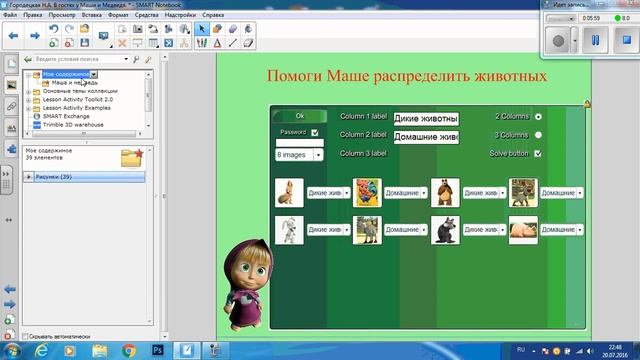
Task: Go to next page with toolbar forward arrow
Action: coord(35,36)
